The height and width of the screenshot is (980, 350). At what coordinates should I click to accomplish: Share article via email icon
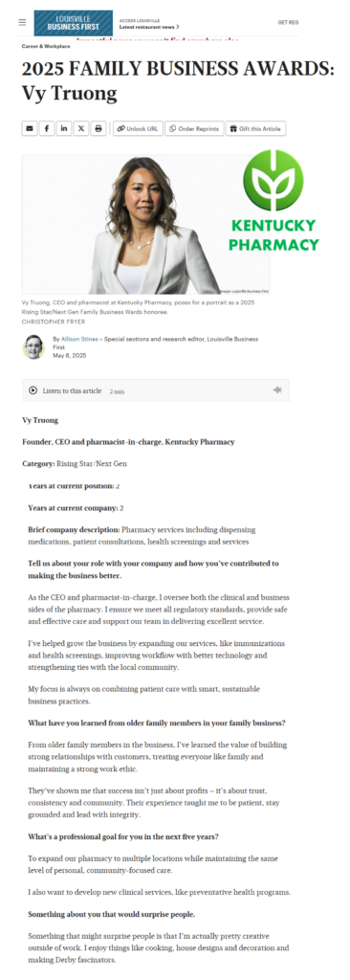point(30,128)
